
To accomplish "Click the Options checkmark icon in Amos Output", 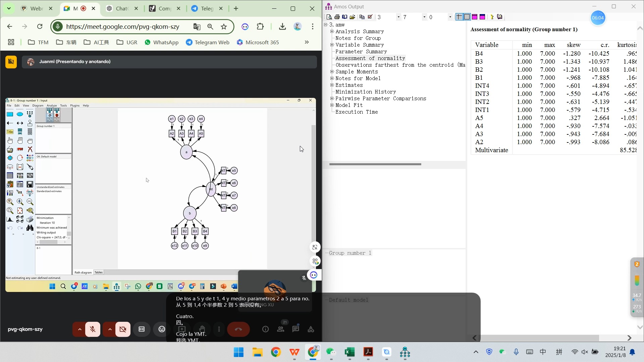I will click(370, 17).
